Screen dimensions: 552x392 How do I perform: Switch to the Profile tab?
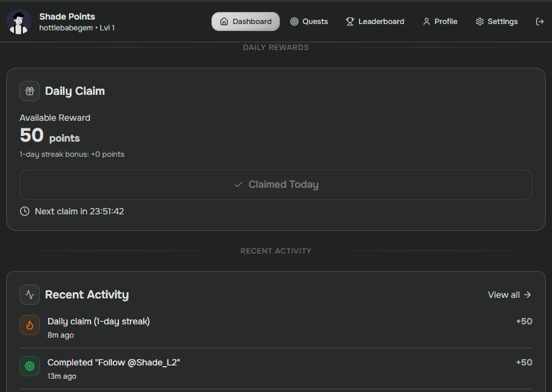[x=440, y=21]
